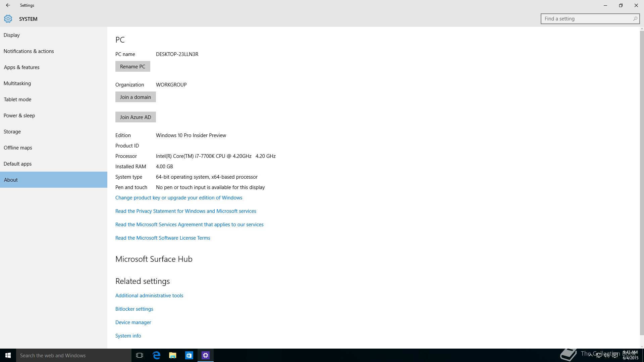Open Task View from the taskbar
The image size is (644, 362).
click(x=140, y=355)
